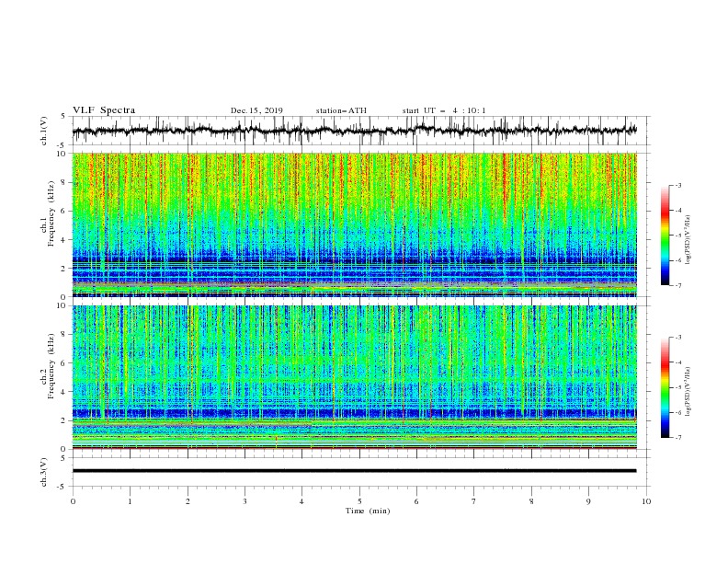Select the "Dec. 15, 2019" date text
Image resolution: width=728 pixels, height=563 pixels.
pos(256,110)
